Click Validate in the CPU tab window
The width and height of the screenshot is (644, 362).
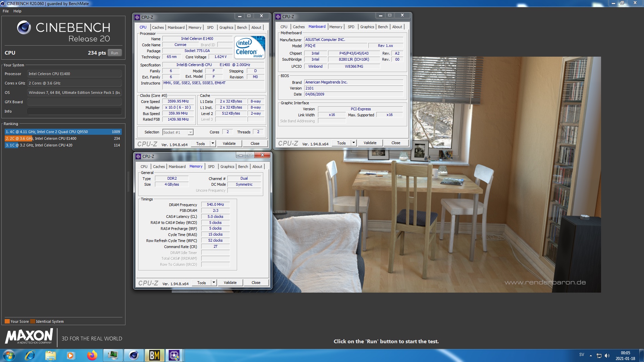pos(229,143)
